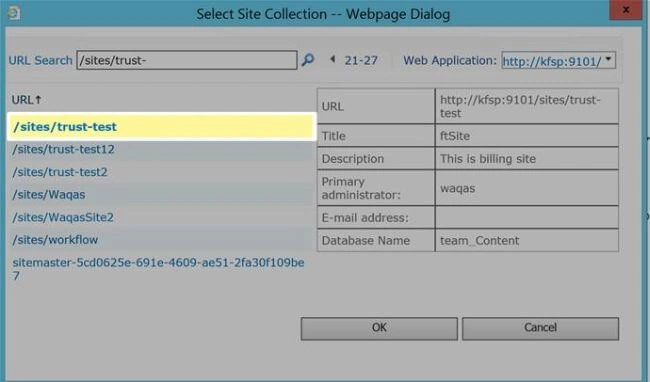The height and width of the screenshot is (382, 650).
Task: Click the http://kfsp:9101/ web application link
Action: [552, 62]
